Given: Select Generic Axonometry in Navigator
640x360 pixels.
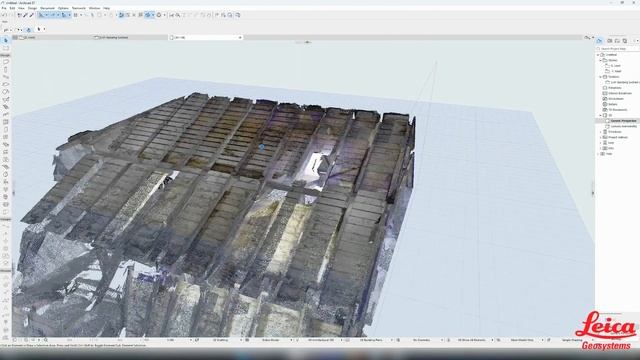Looking at the screenshot, I should point(623,126).
